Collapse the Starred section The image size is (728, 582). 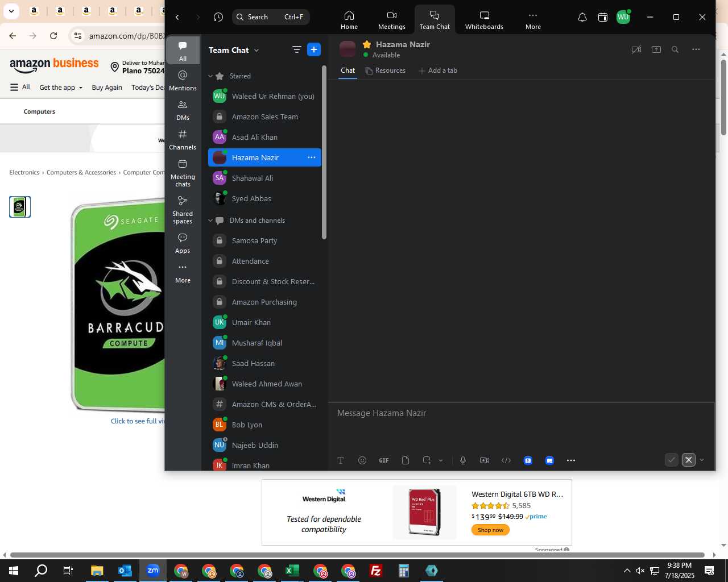click(x=210, y=76)
